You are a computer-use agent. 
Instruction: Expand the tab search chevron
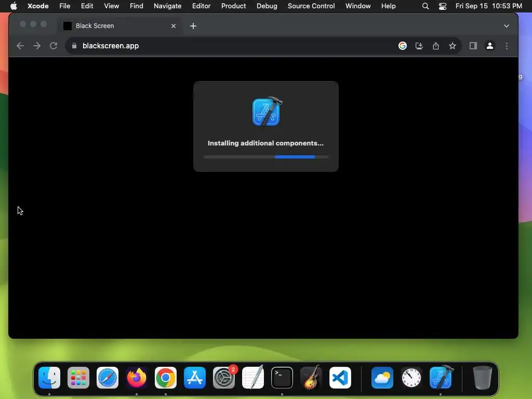click(506, 26)
